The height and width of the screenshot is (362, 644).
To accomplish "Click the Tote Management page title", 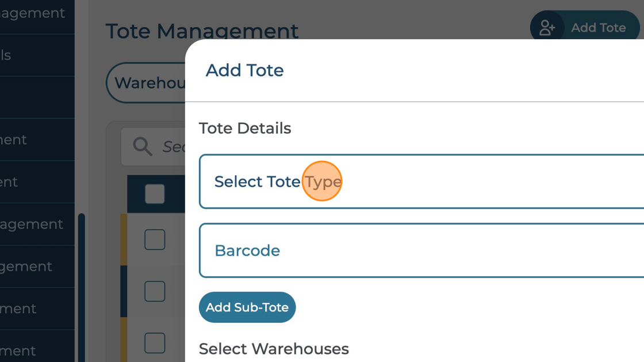I will (202, 31).
